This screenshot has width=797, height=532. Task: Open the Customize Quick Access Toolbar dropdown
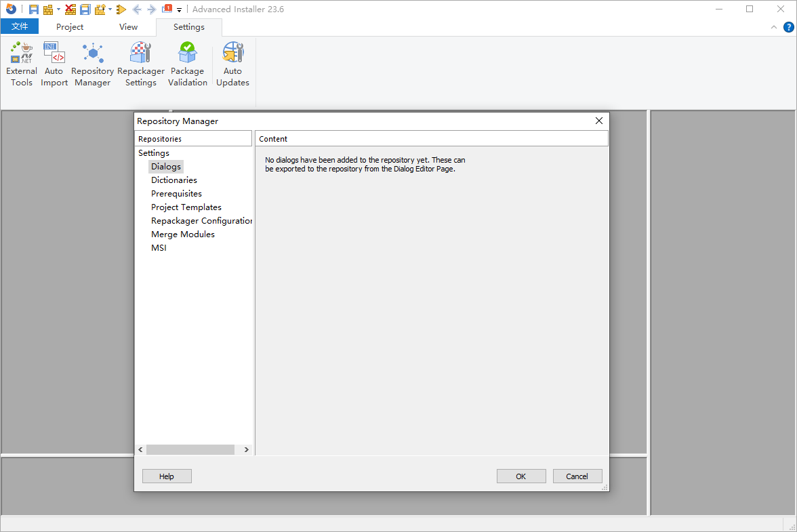(x=180, y=10)
